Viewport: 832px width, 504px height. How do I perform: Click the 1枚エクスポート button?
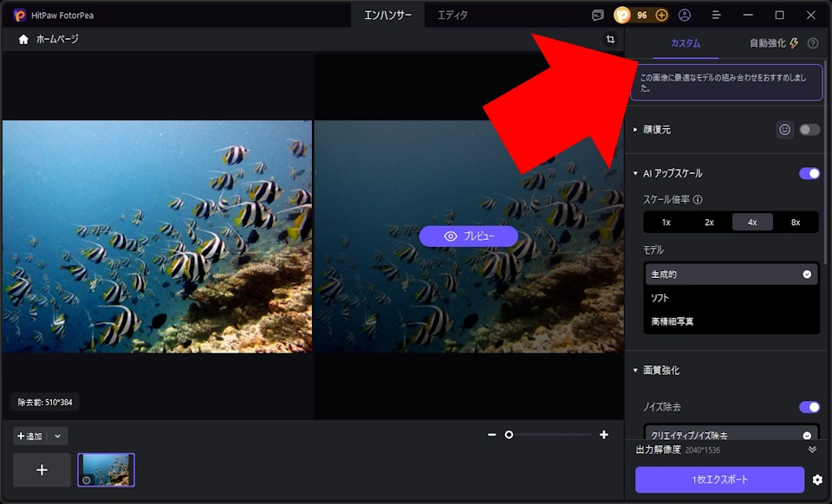click(x=719, y=480)
